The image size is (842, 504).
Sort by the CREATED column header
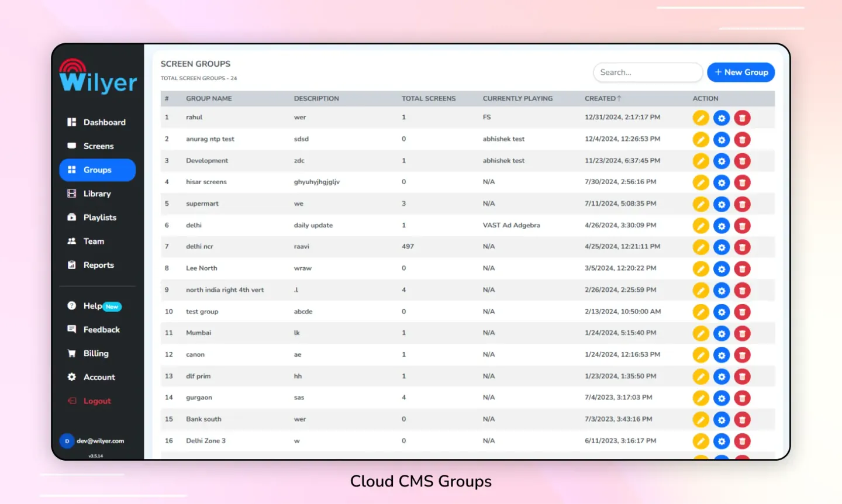coord(603,99)
